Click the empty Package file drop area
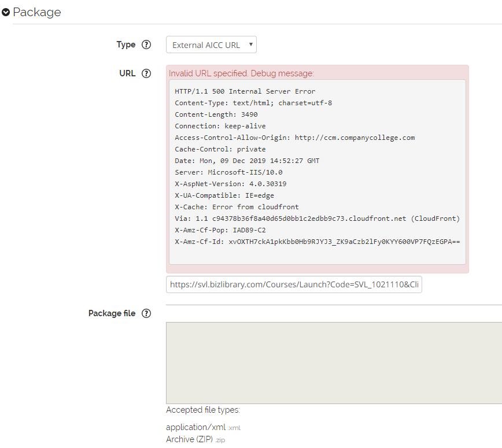502x448 pixels. [x=334, y=363]
